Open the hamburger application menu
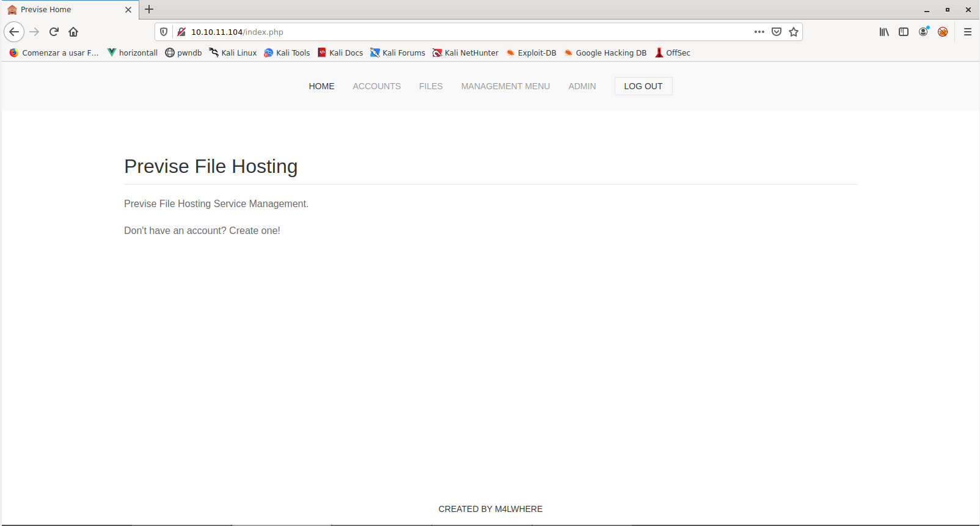 pyautogui.click(x=968, y=32)
